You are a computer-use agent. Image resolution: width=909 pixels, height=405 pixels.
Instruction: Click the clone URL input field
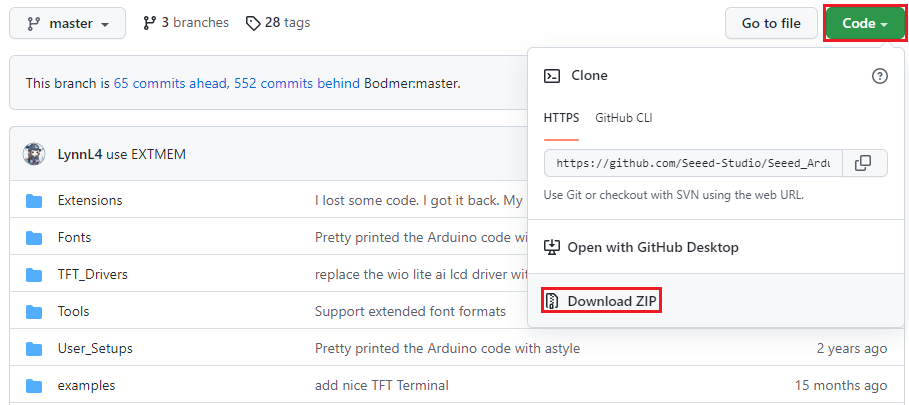[693, 163]
